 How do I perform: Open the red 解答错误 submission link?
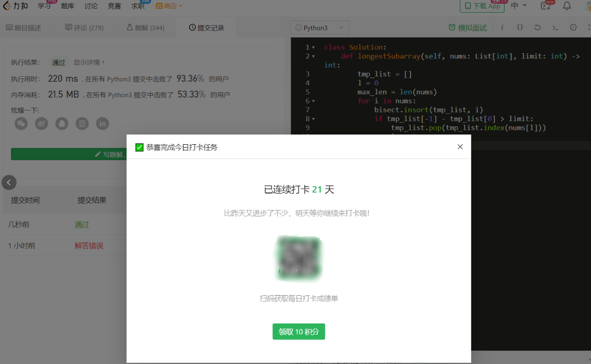pos(89,246)
